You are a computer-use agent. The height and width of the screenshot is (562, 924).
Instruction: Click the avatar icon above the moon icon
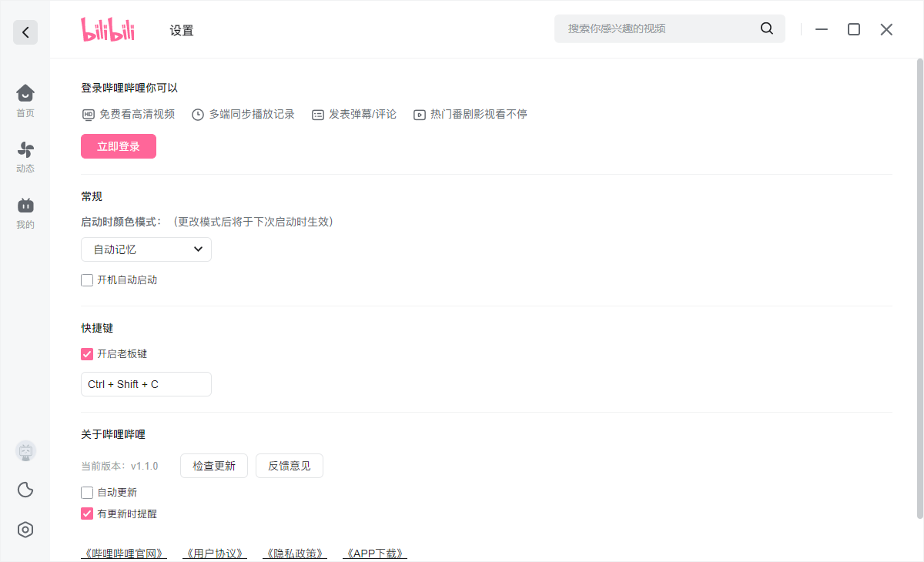pyautogui.click(x=25, y=450)
